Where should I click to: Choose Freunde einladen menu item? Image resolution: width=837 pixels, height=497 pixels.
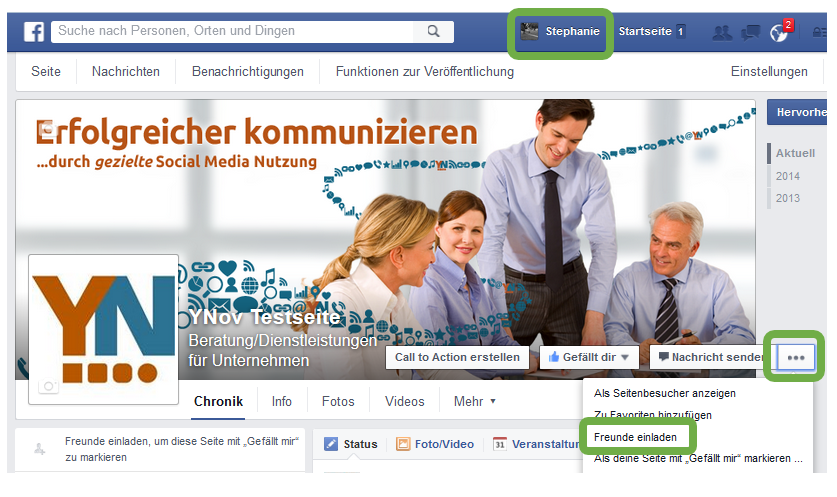(x=635, y=437)
